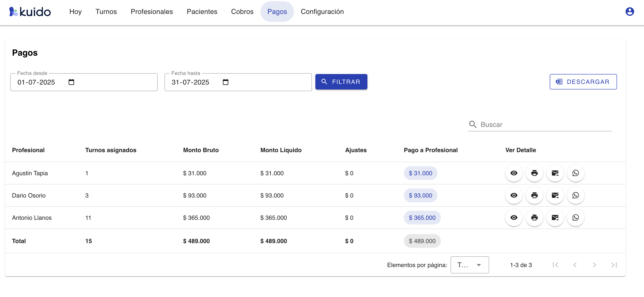Open Configuración
Image resolution: width=644 pixels, height=297 pixels.
coord(322,12)
